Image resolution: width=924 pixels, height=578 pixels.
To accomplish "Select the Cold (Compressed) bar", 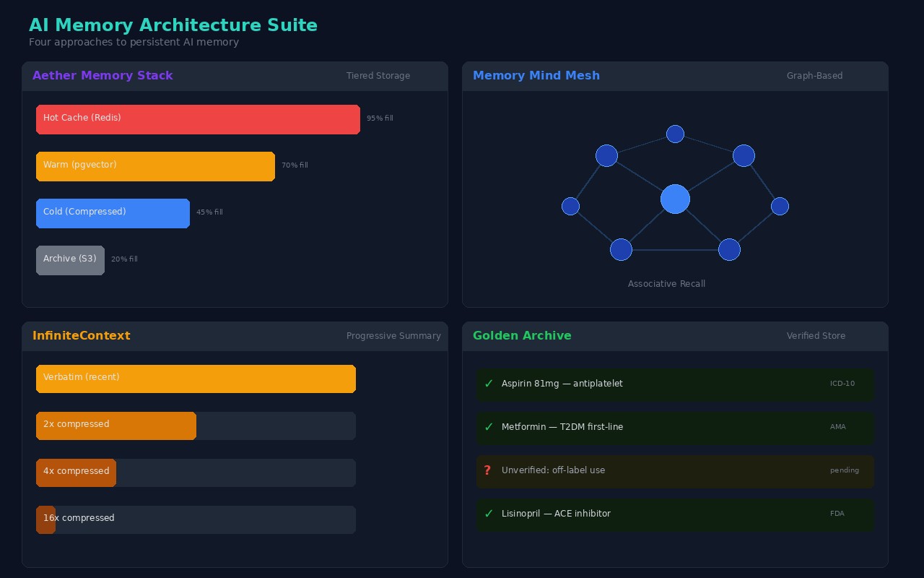I will (113, 213).
